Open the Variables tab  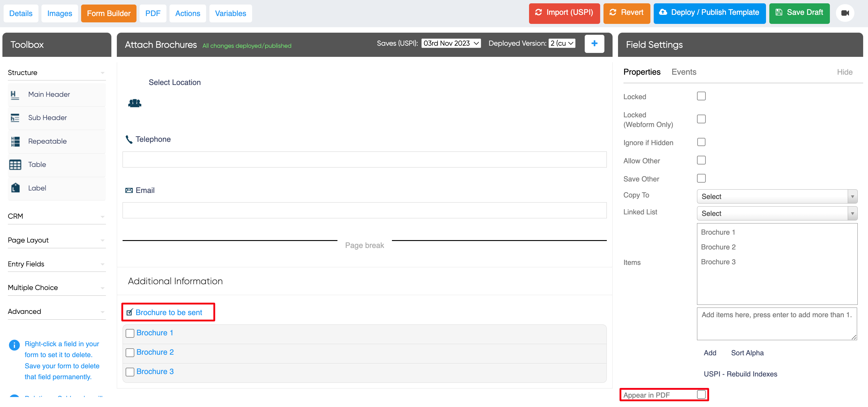coord(231,14)
